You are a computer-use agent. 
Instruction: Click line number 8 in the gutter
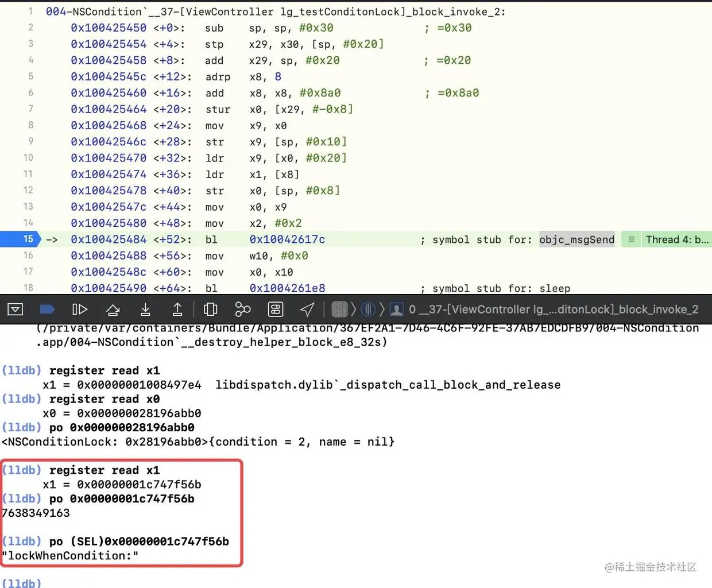point(30,125)
